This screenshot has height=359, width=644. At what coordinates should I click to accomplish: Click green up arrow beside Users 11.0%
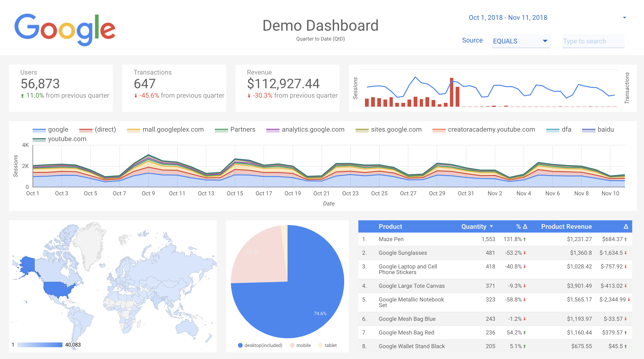(x=22, y=96)
